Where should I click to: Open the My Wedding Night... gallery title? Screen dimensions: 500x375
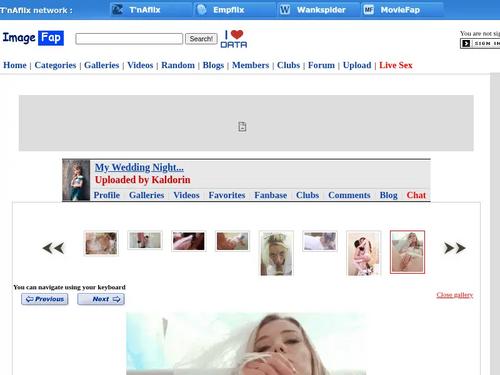point(139,167)
